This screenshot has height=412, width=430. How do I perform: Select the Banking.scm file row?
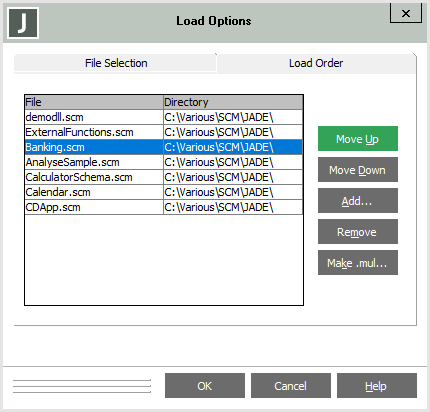click(164, 147)
